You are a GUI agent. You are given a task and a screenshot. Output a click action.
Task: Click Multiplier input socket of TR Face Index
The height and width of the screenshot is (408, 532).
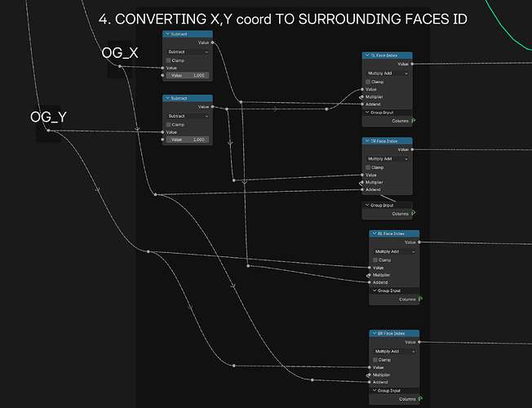point(362,182)
